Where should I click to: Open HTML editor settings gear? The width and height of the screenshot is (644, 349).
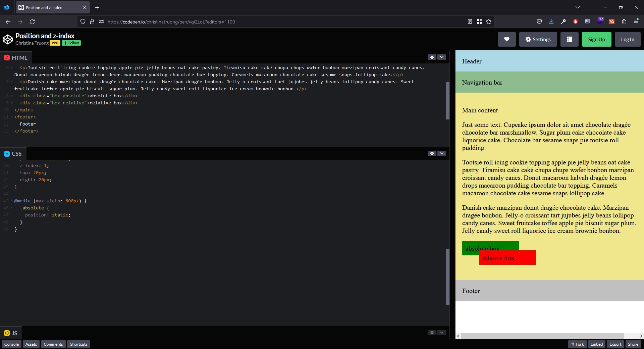(x=432, y=57)
